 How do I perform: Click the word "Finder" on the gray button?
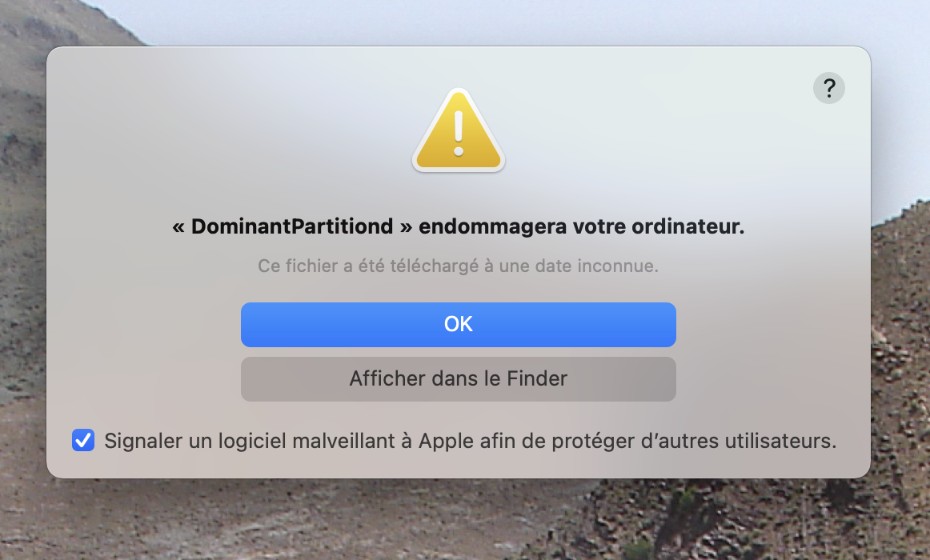pos(537,378)
